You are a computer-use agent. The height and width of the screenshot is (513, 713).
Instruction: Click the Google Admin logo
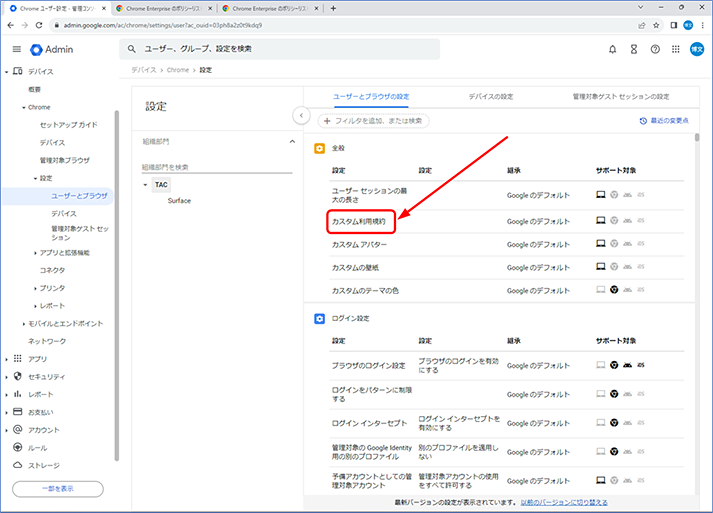(51, 49)
